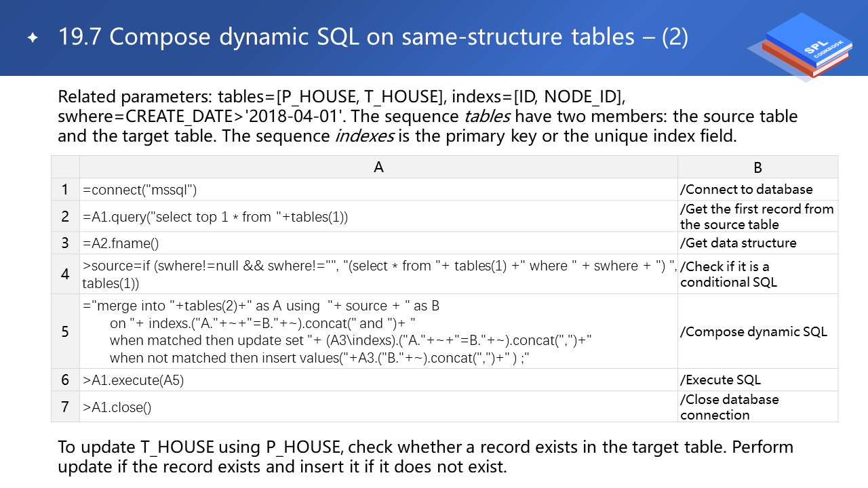Click the top-left corner cell of the table
This screenshot has height=488, width=868.
point(65,167)
